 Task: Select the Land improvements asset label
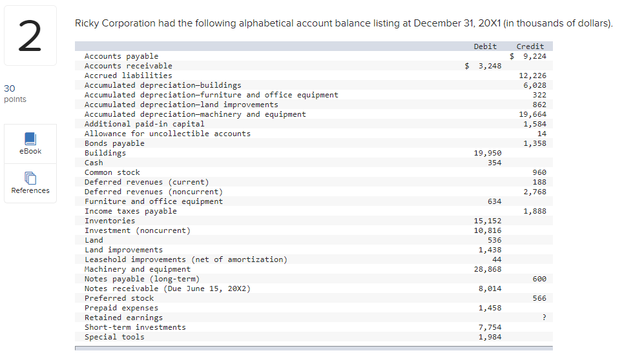(x=123, y=250)
